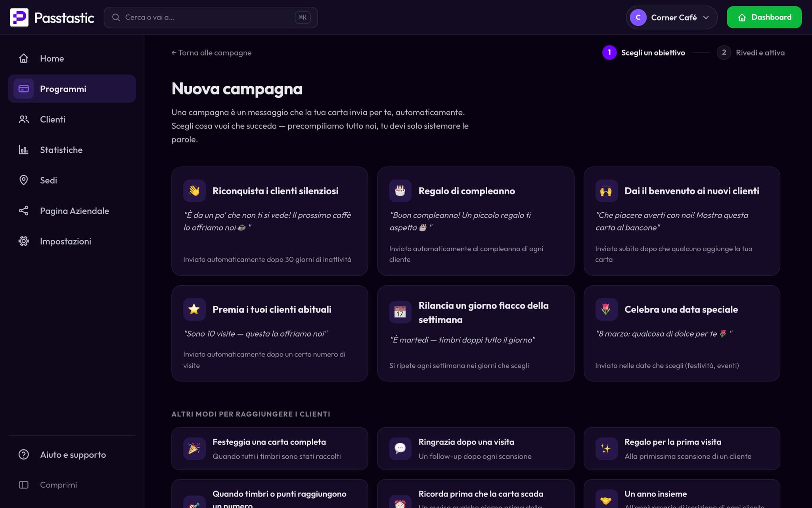Click the Comprimi sidebar collapse icon
The width and height of the screenshot is (812, 508).
[x=24, y=485]
